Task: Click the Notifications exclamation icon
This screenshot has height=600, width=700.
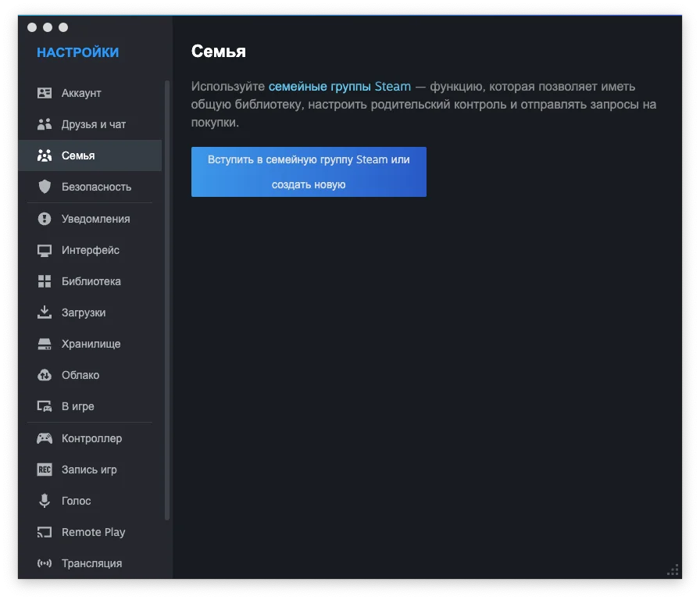Action: [x=45, y=219]
